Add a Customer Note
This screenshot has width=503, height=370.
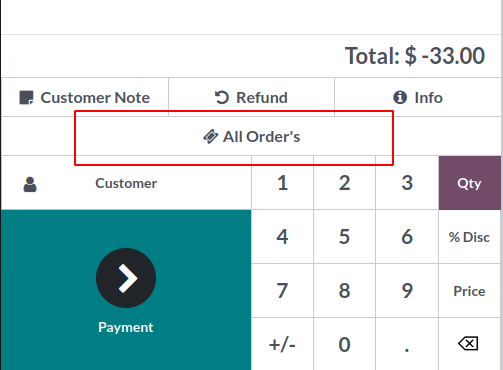85,97
